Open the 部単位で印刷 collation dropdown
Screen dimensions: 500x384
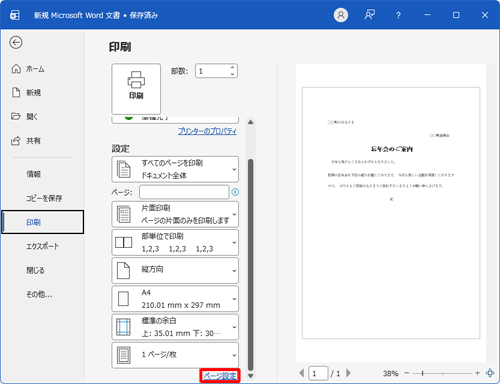[175, 242]
